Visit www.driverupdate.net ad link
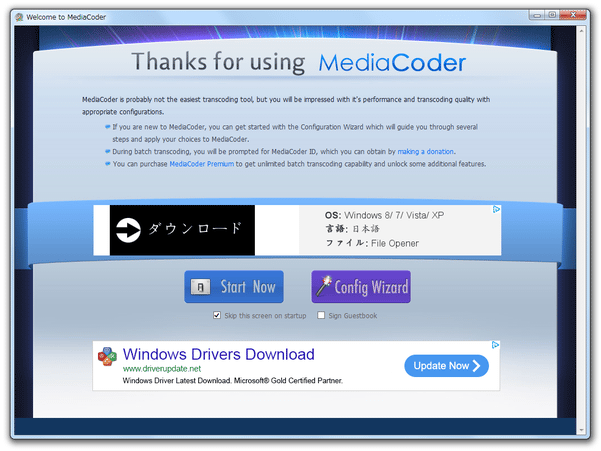Screen dimensions: 601x451 [162, 369]
